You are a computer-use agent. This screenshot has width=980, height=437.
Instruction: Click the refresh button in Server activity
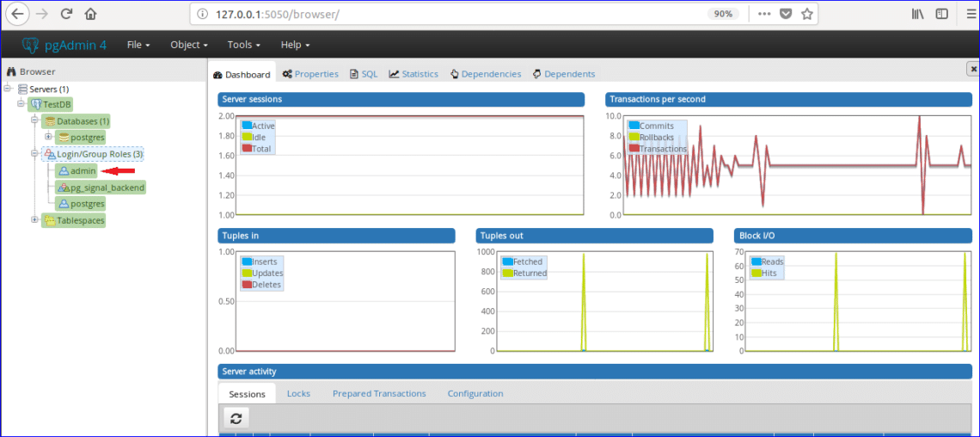click(236, 418)
